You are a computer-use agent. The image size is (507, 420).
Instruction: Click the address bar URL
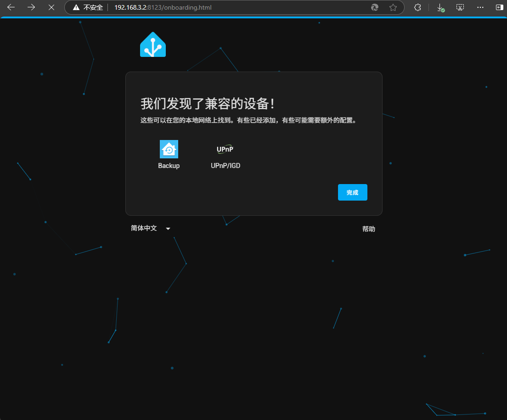[163, 7]
